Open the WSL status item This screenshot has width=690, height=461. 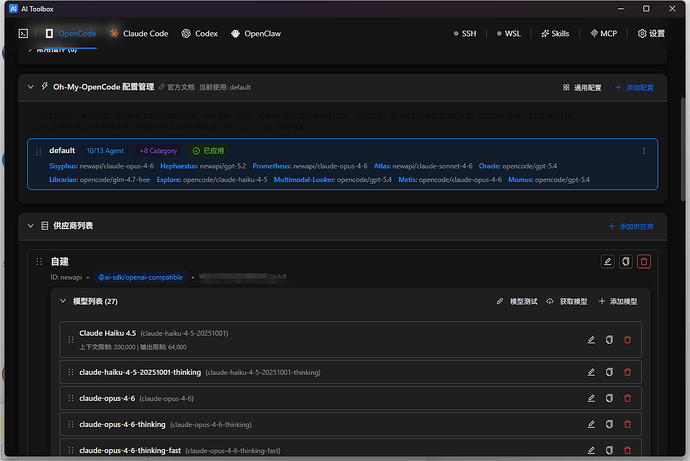[x=508, y=33]
